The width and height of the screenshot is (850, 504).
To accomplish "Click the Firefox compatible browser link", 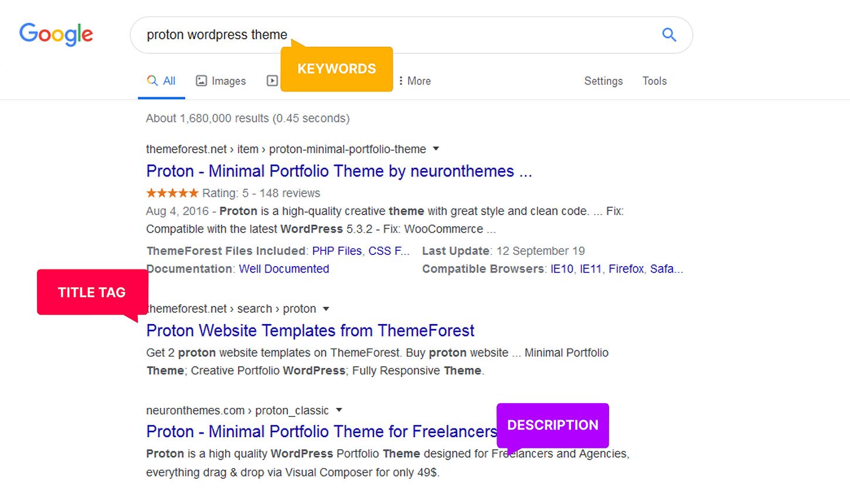I will pos(625,269).
